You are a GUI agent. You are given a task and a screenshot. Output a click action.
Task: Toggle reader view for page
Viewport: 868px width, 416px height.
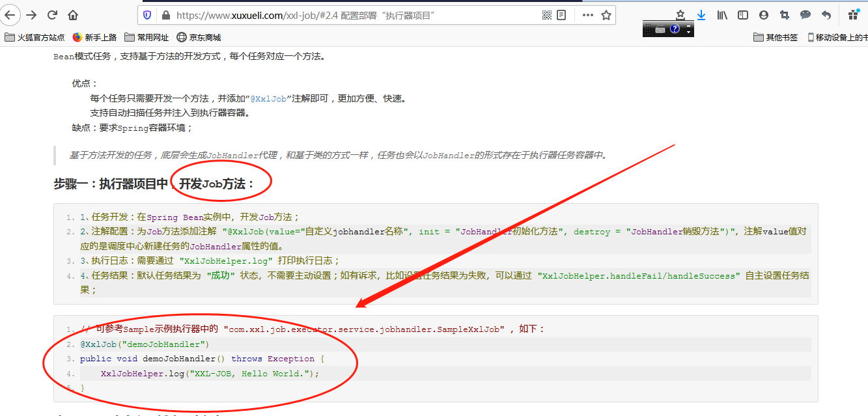point(562,15)
